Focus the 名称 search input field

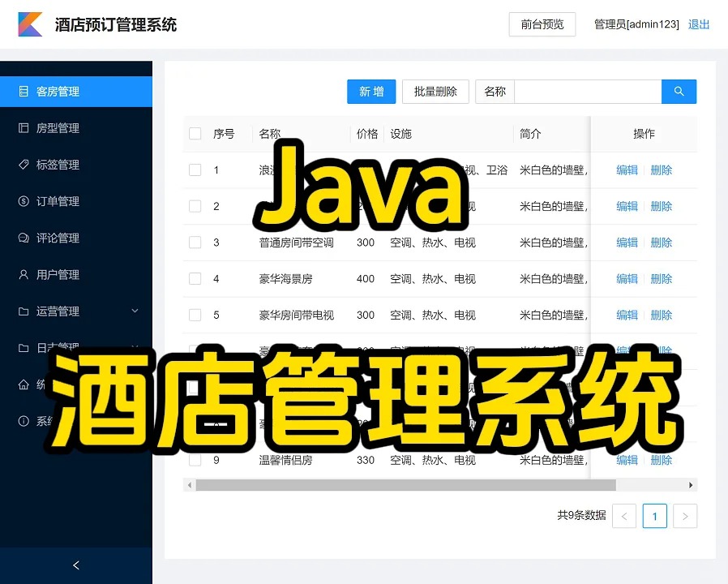click(x=588, y=92)
